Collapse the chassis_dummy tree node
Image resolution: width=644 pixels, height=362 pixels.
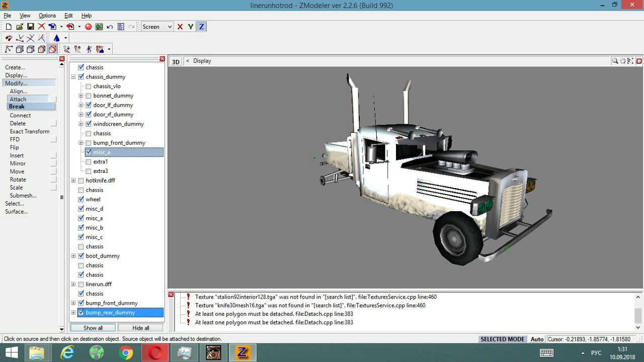[x=73, y=77]
